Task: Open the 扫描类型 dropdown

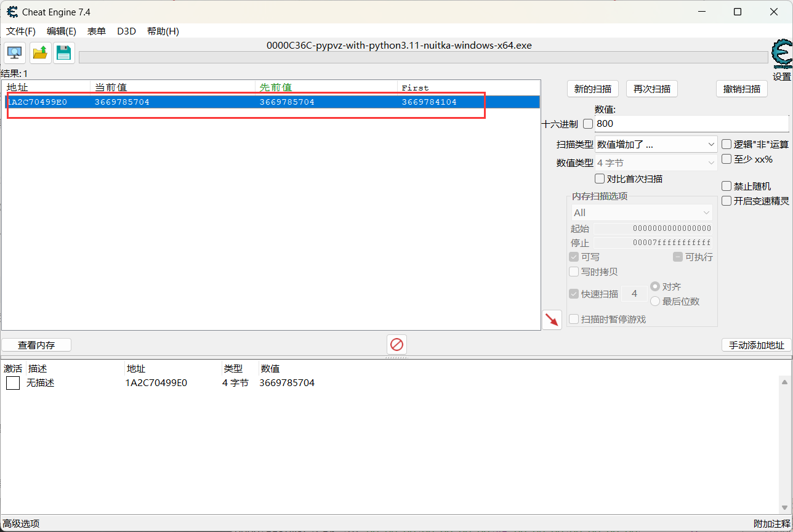Action: [656, 144]
